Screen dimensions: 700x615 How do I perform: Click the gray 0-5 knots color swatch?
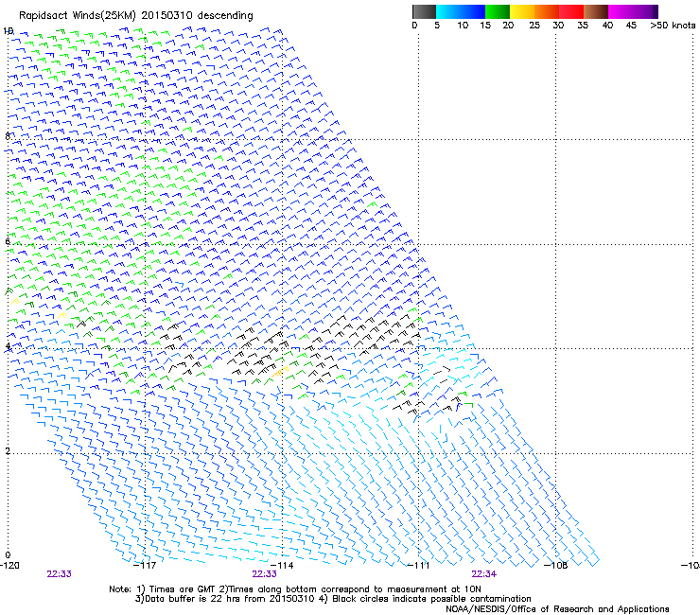(x=424, y=11)
